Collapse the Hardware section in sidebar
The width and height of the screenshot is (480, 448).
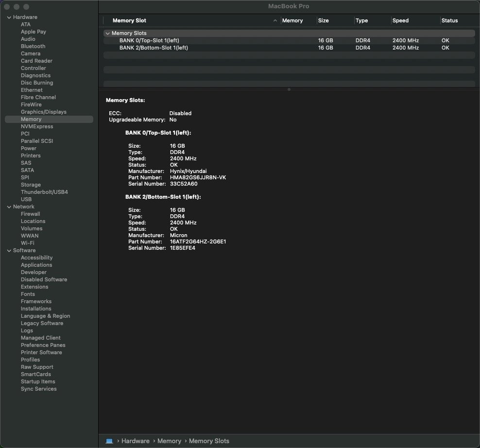point(9,17)
